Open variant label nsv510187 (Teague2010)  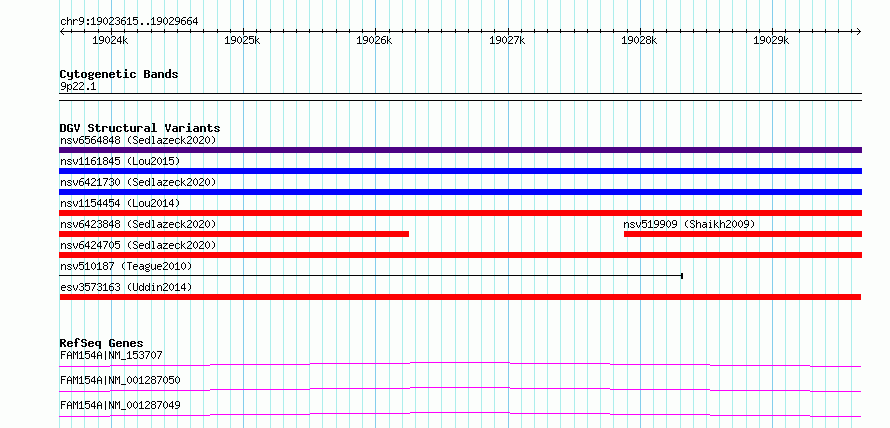pos(126,266)
